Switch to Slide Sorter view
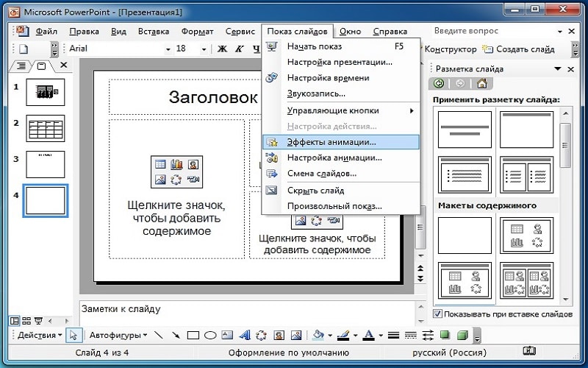This screenshot has width=588, height=368. coord(26,321)
